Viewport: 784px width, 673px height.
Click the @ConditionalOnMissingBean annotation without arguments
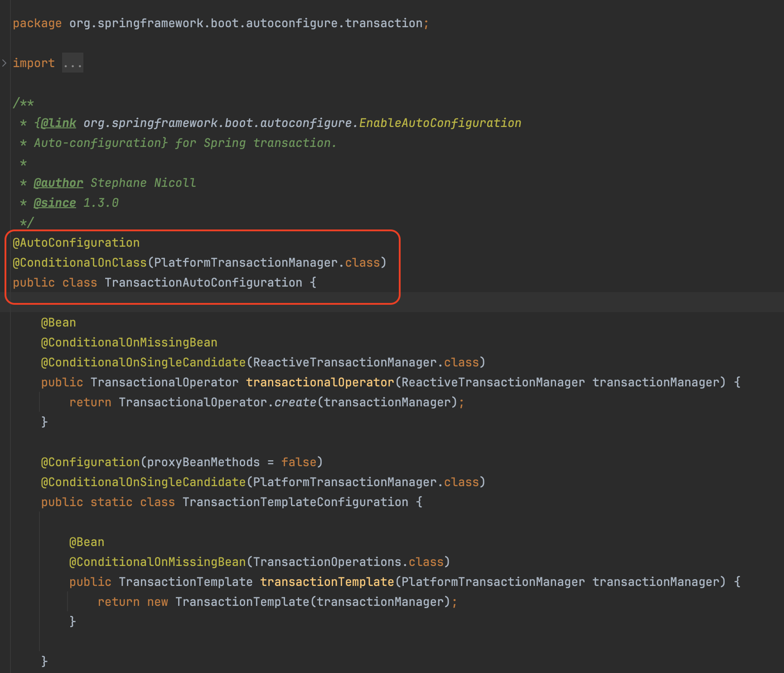coord(129,342)
